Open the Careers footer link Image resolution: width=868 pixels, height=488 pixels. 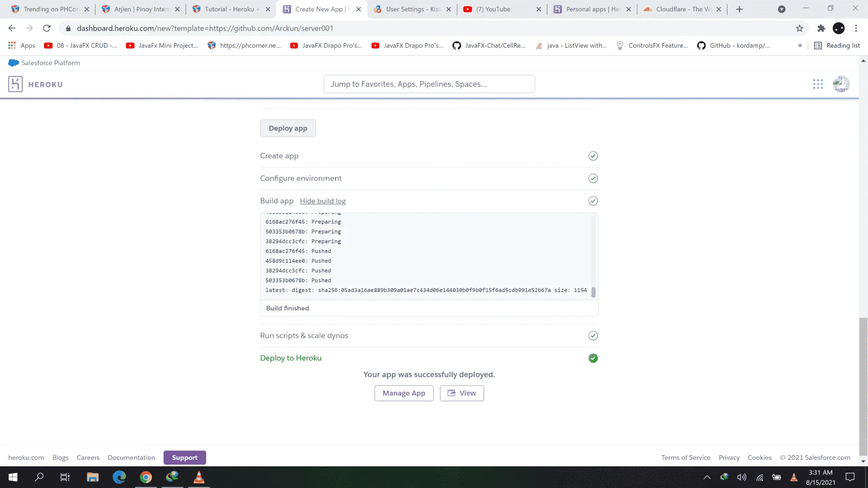[88, 458]
